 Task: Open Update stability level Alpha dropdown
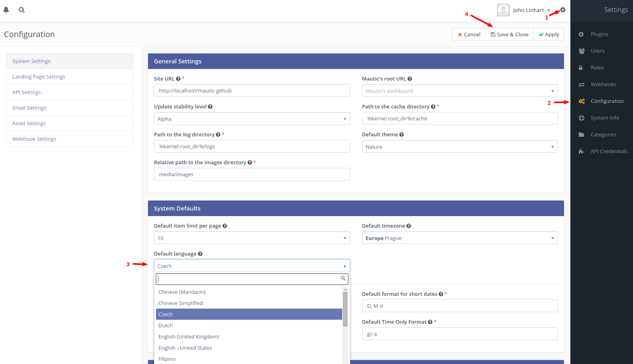(252, 119)
